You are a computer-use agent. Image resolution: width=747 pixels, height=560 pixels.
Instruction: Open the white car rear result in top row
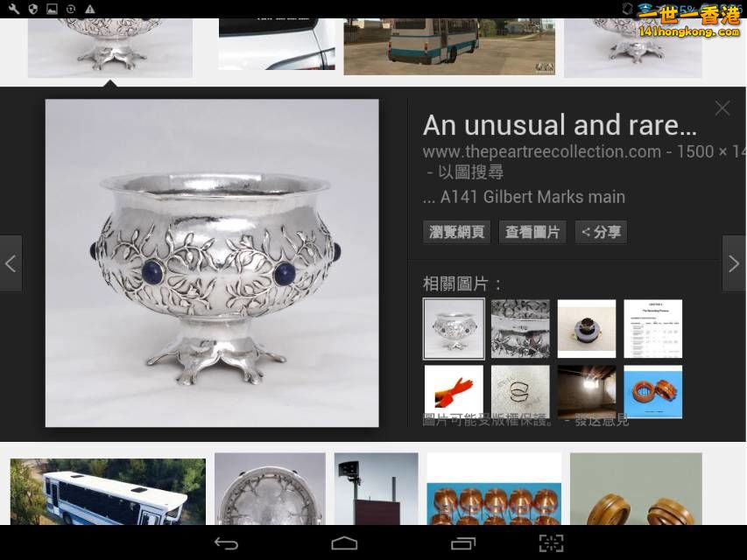[277, 45]
